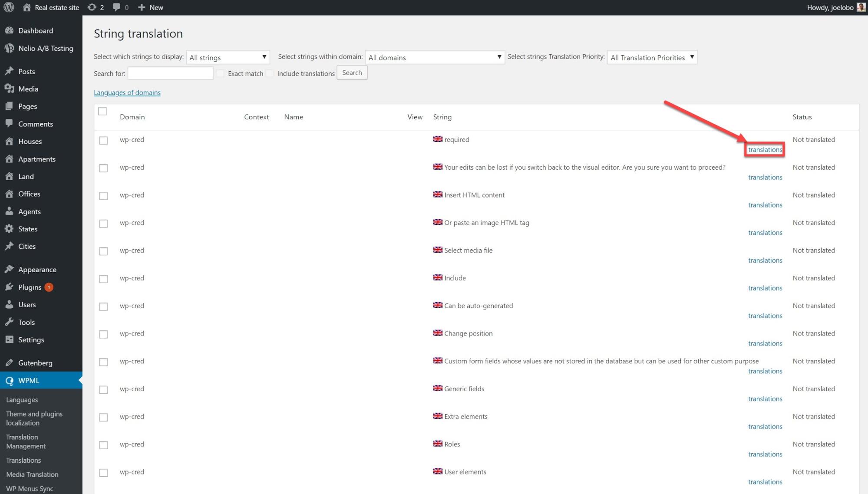Open Translation Management submenu item

click(26, 441)
